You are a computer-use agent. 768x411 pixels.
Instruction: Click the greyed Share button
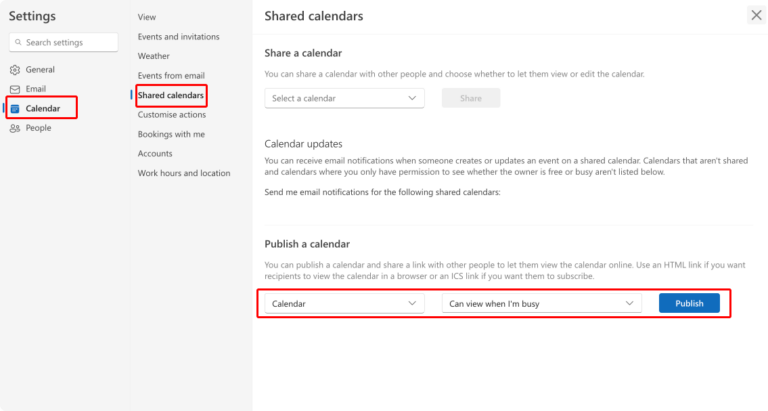(x=471, y=98)
